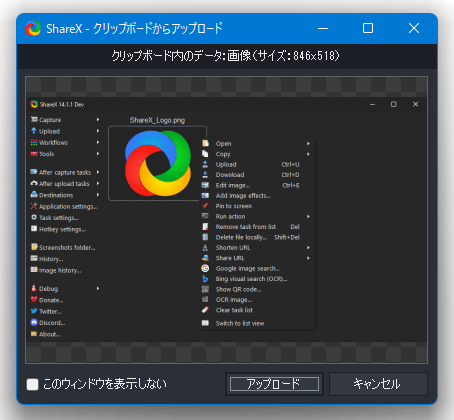Click the Application settings icon in the preview

click(34, 206)
